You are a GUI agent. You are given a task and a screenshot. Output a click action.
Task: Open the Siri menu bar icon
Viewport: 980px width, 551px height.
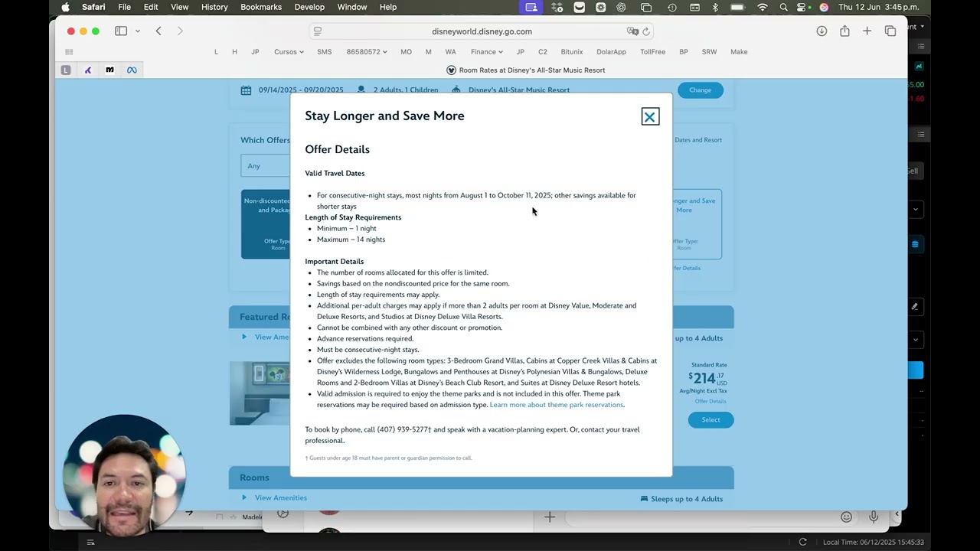click(824, 8)
